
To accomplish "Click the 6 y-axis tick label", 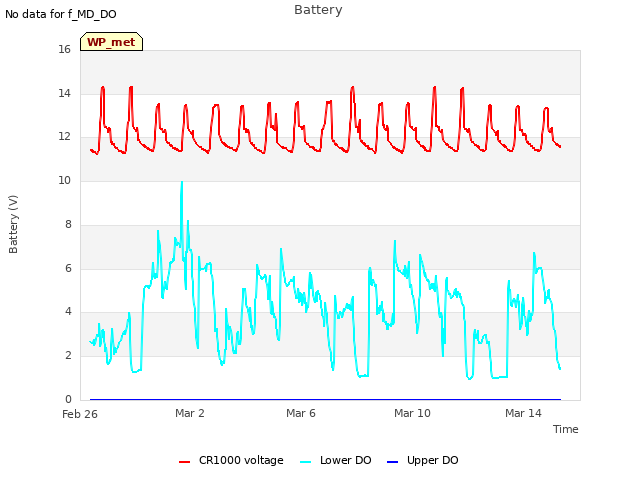I will click(x=68, y=268).
